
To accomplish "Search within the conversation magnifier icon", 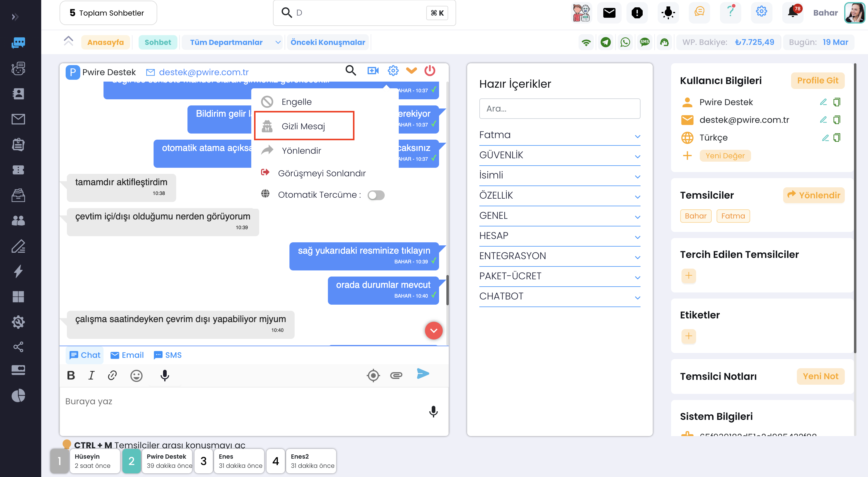I will click(x=351, y=71).
